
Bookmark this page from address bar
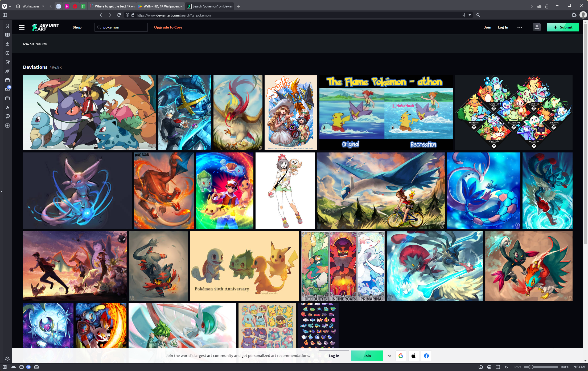click(464, 15)
